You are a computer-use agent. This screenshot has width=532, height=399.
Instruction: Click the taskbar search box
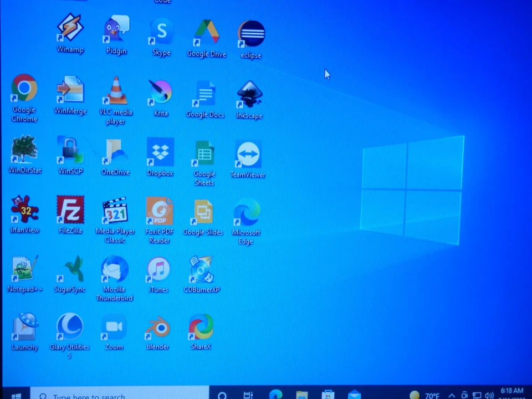click(x=111, y=396)
